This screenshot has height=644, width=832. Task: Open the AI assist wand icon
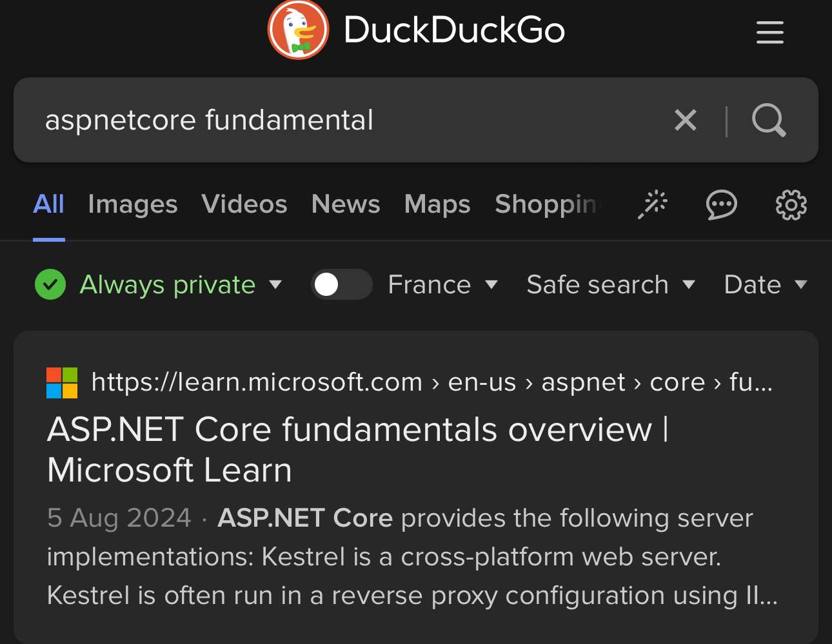(x=653, y=204)
